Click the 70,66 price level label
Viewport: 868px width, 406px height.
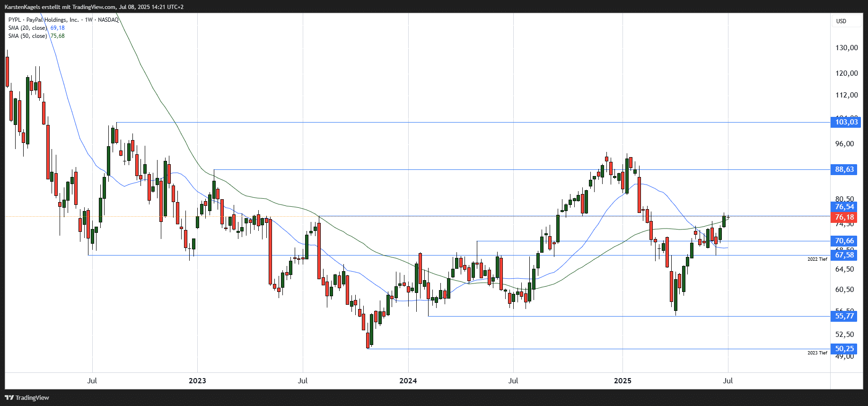844,241
